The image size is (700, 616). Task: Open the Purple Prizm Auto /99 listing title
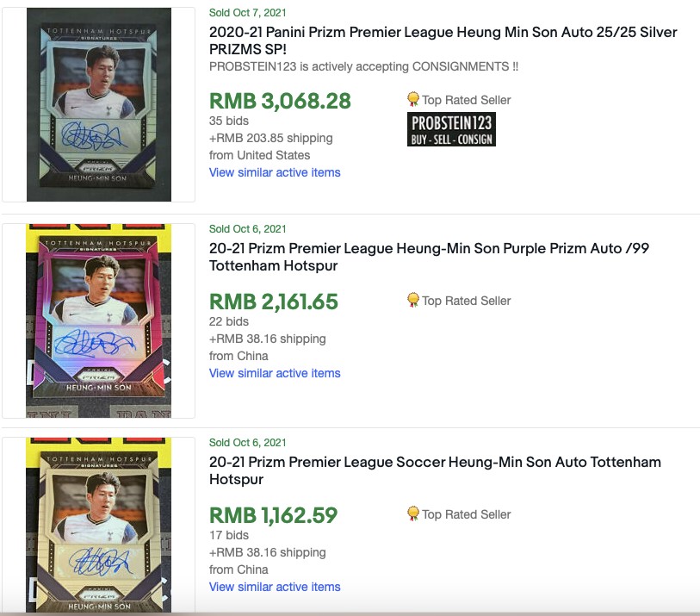429,257
